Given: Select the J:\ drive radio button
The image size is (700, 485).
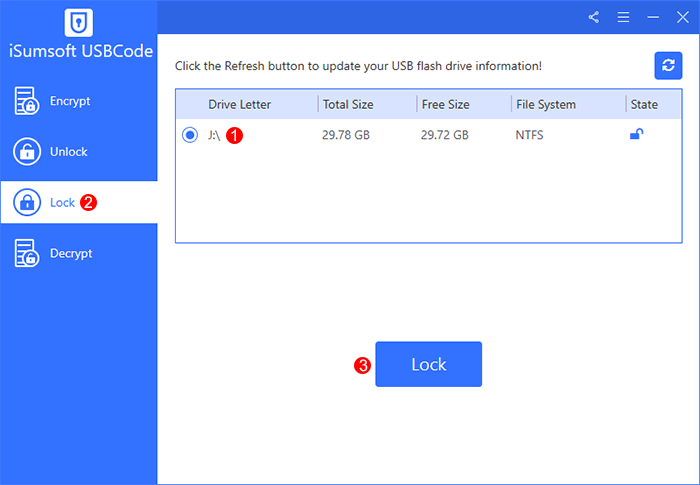Looking at the screenshot, I should point(190,134).
